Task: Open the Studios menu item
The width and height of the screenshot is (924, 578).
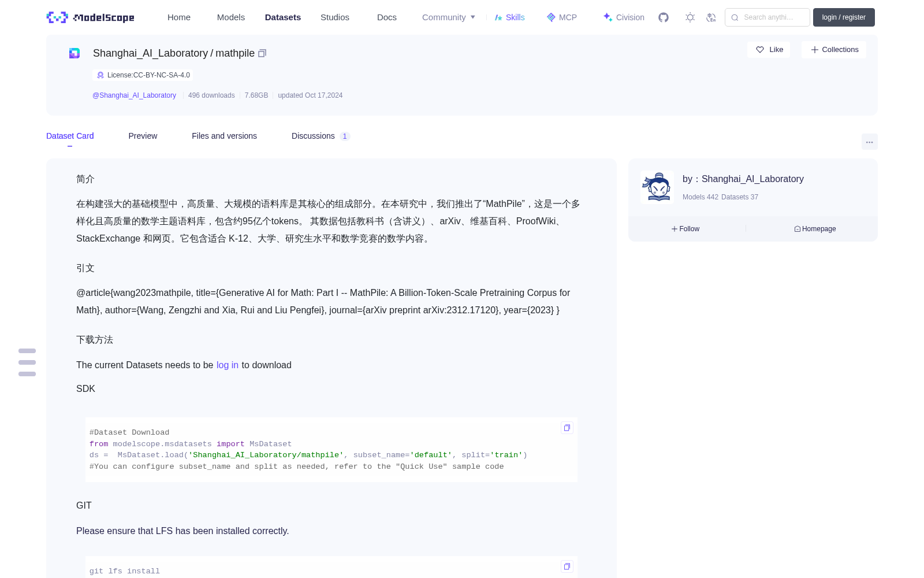Action: 335,17
